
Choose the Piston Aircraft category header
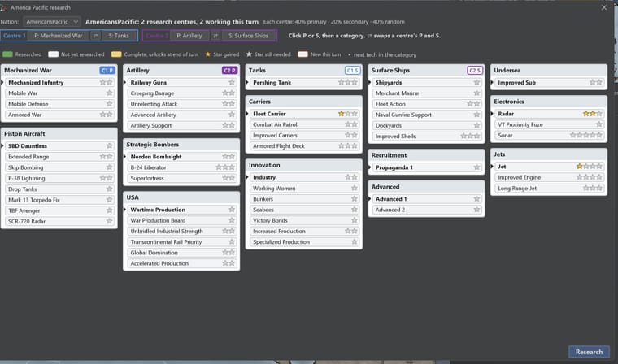point(59,134)
